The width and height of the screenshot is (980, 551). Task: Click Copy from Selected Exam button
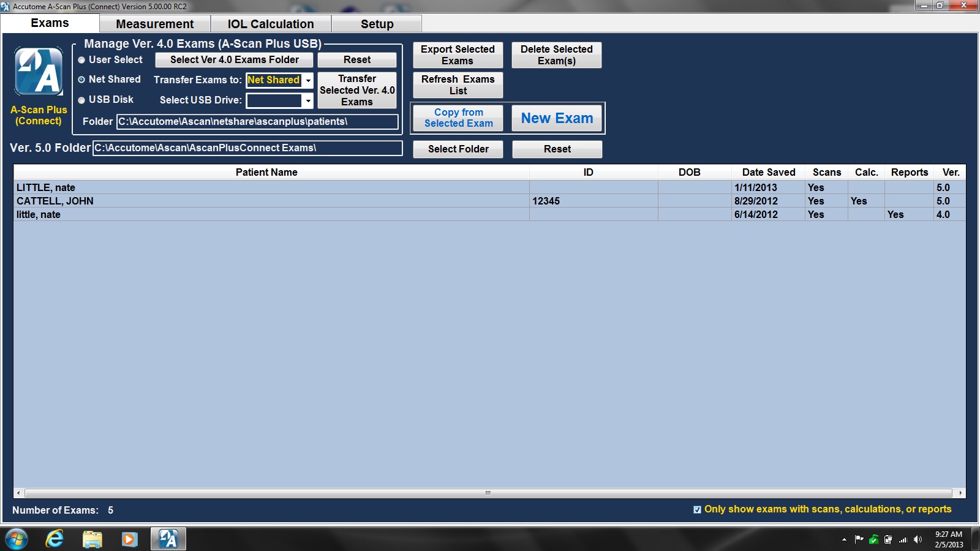[458, 118]
